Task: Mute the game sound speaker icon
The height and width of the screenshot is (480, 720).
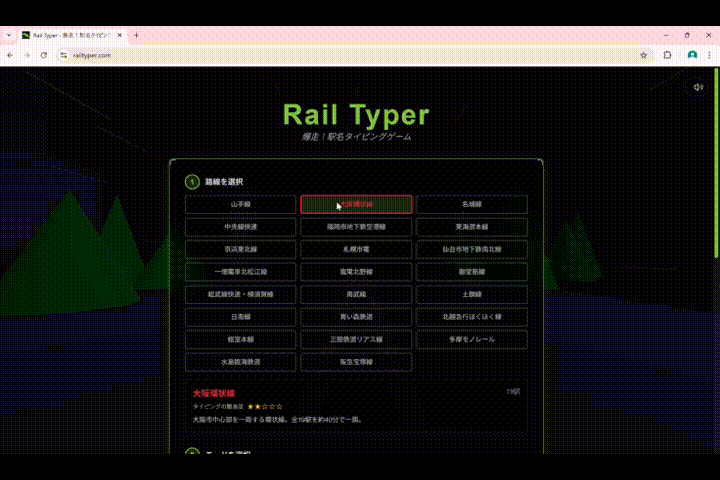Action: (698, 87)
